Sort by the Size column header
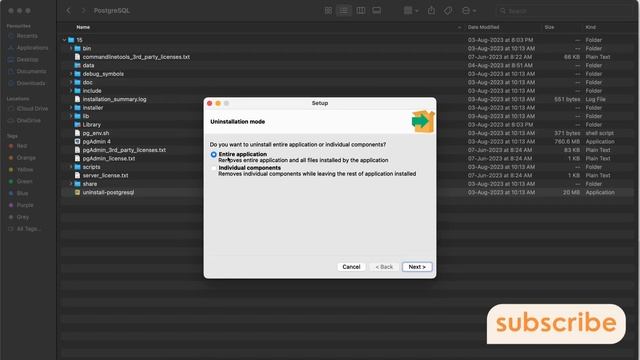This screenshot has width=640, height=360. (549, 27)
